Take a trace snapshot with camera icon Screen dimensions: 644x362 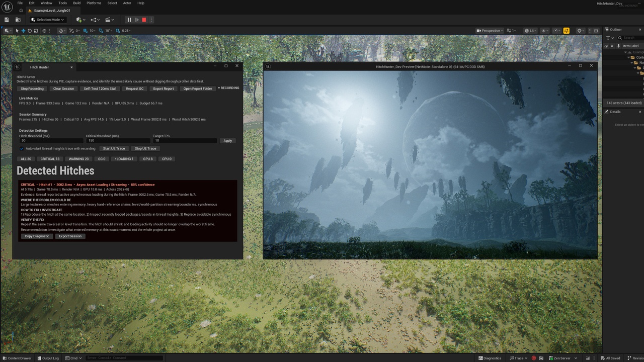[541, 358]
